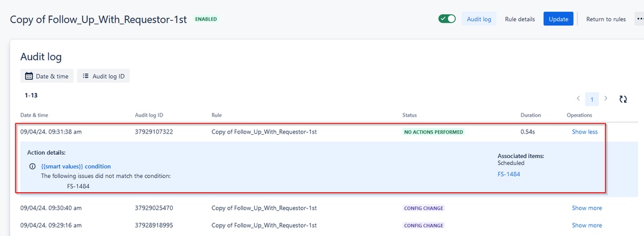
Task: Expand entry 37928918995 with Show more
Action: [587, 225]
